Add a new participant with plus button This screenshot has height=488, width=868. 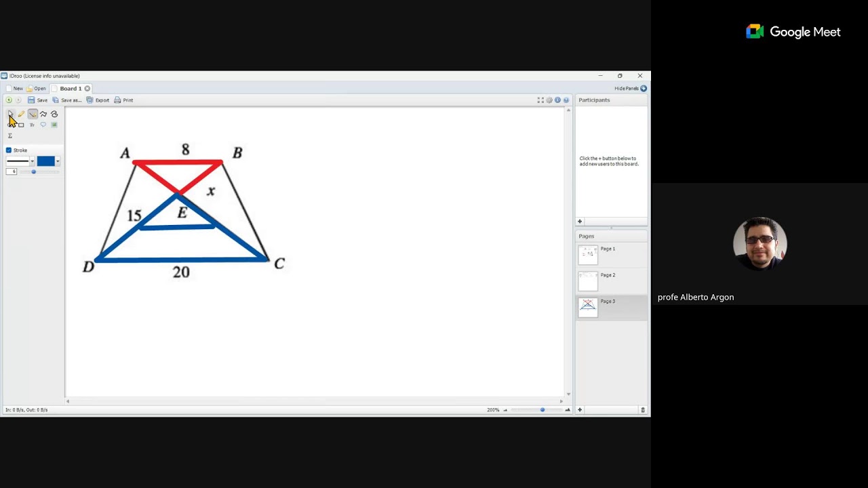tap(580, 222)
